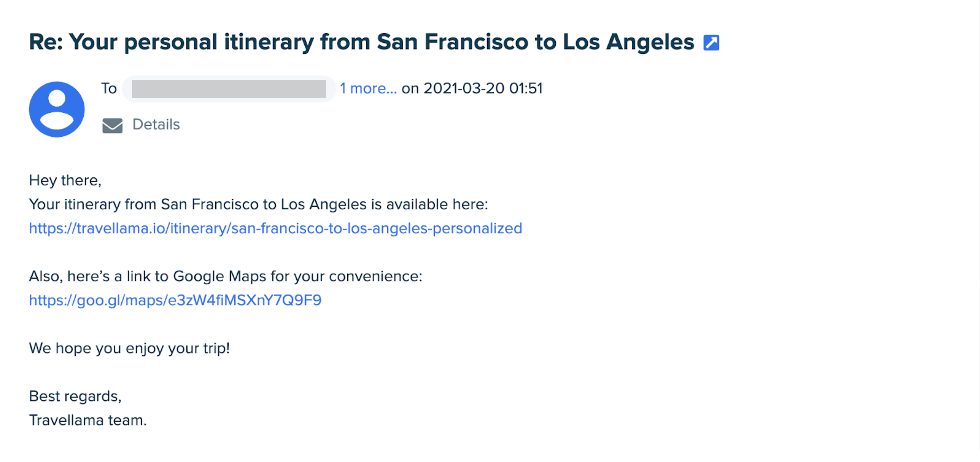980x462 pixels.
Task: Click the 'Best regards,' closing line
Action: point(75,396)
